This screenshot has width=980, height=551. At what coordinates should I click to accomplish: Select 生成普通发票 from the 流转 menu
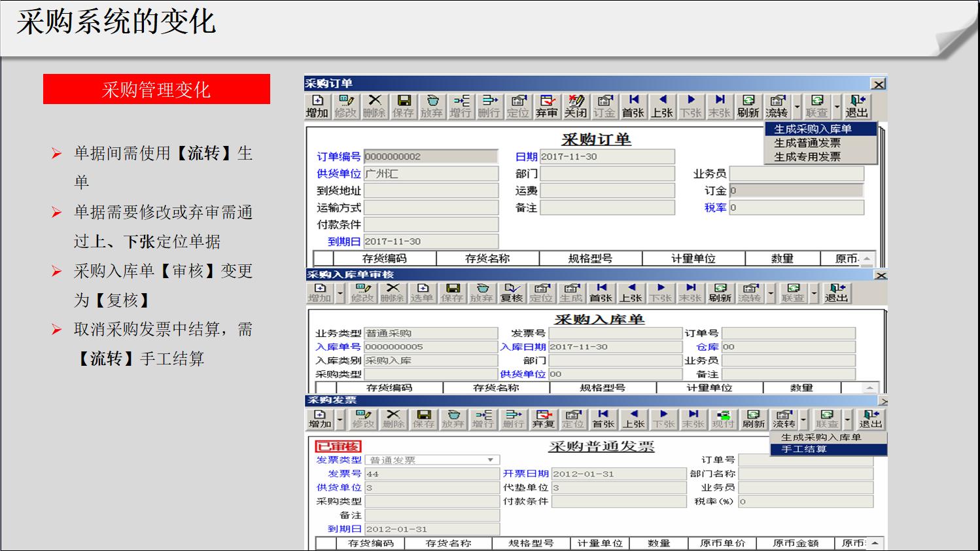click(807, 143)
